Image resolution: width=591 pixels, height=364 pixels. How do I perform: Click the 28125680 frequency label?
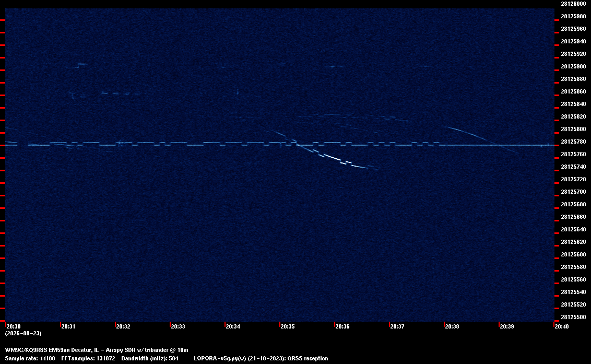573,204
